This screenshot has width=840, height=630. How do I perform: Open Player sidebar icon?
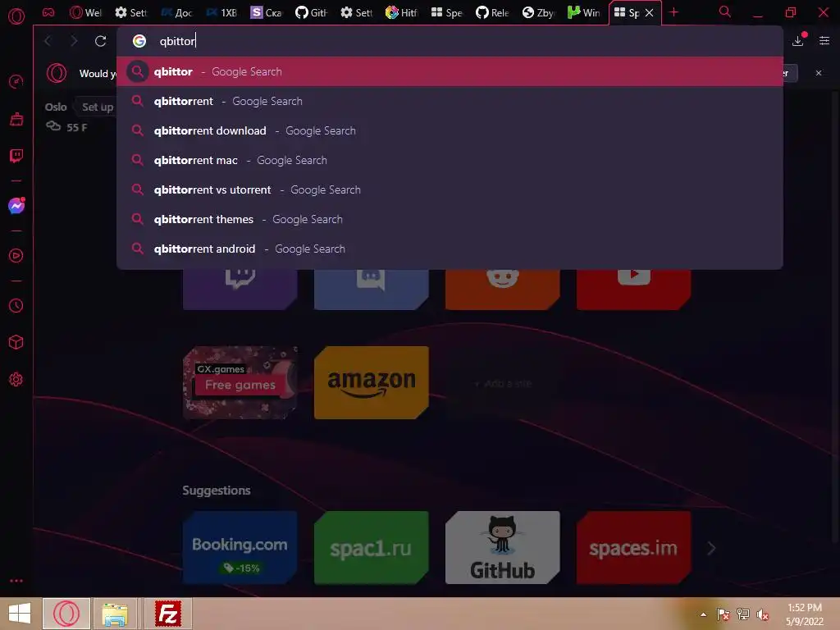click(16, 256)
